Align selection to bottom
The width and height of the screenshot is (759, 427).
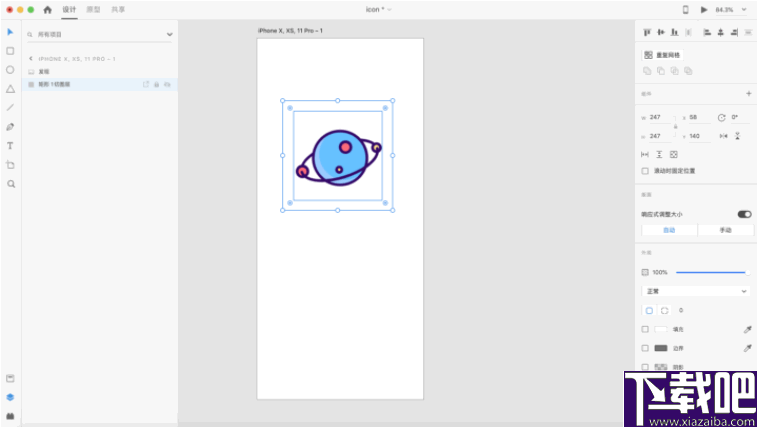674,32
